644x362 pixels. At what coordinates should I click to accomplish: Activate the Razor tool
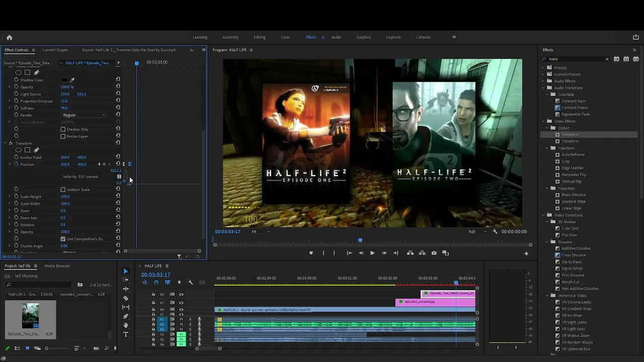126,298
